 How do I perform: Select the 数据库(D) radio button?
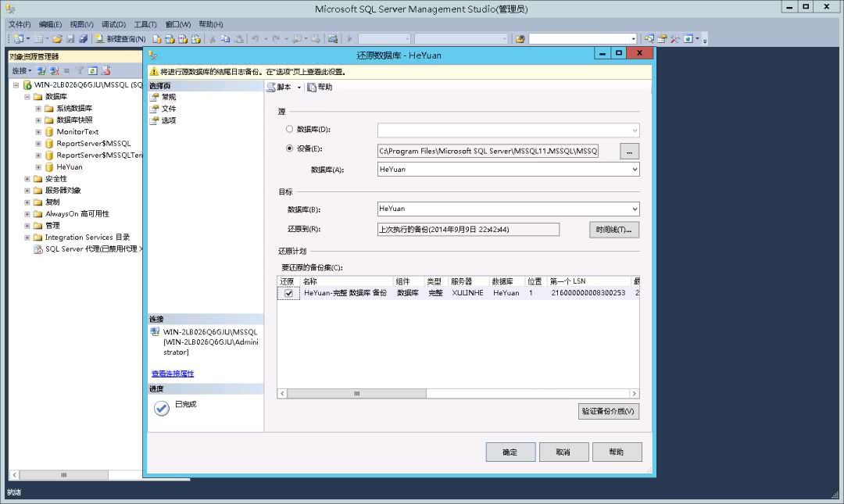(290, 129)
